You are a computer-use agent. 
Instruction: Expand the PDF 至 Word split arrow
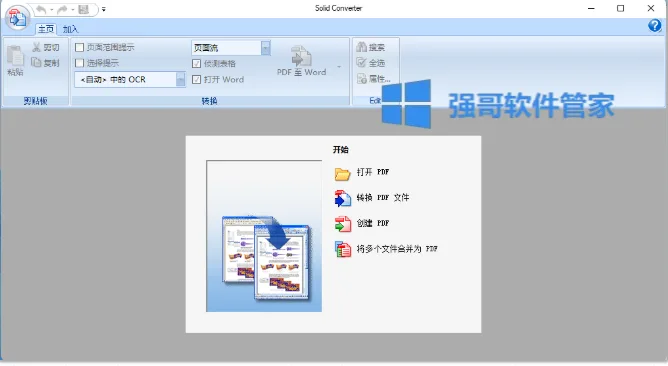point(339,67)
